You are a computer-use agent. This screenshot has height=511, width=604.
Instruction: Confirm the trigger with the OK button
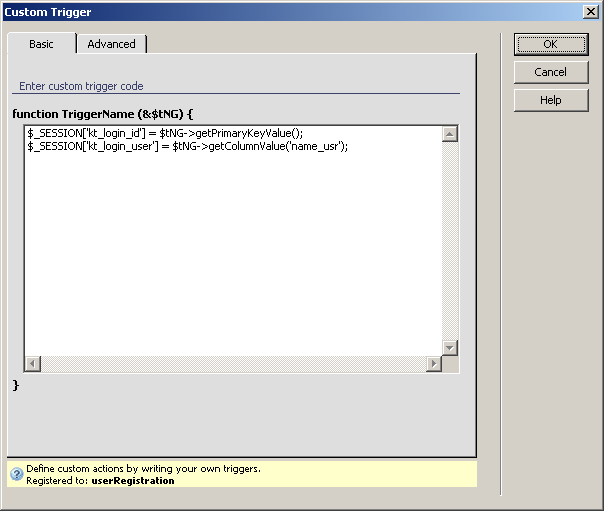click(550, 44)
